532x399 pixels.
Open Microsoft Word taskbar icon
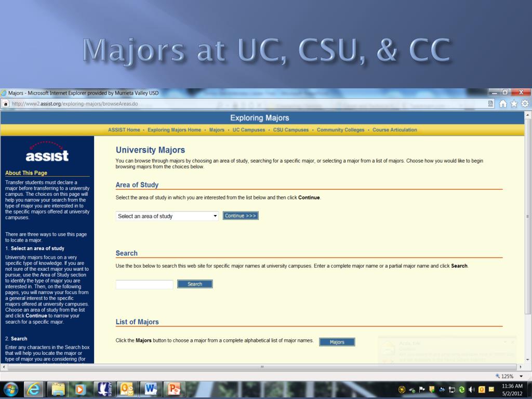pyautogui.click(x=150, y=390)
